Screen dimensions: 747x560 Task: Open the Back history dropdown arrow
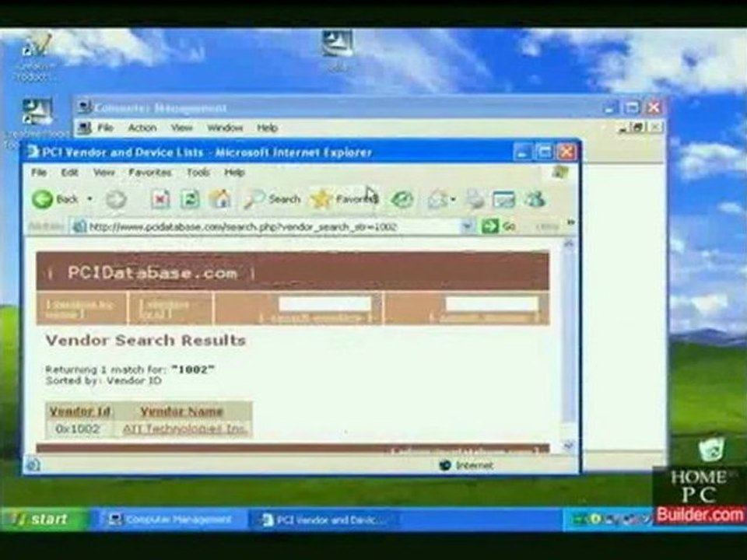tap(89, 199)
